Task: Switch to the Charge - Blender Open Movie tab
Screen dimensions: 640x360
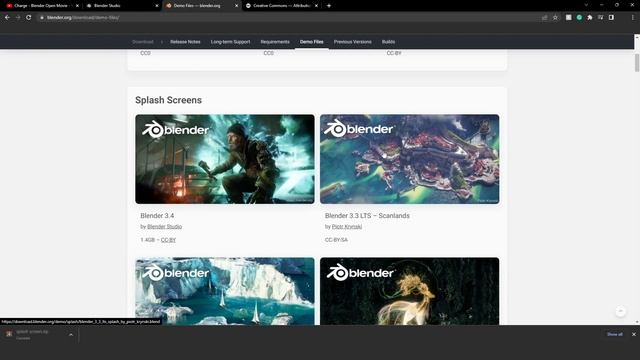Action: [41, 6]
